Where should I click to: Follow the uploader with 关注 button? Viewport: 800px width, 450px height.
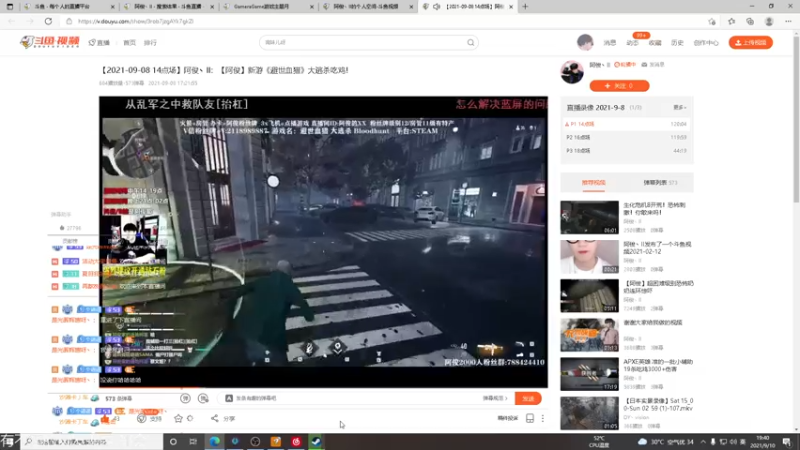coord(619,86)
